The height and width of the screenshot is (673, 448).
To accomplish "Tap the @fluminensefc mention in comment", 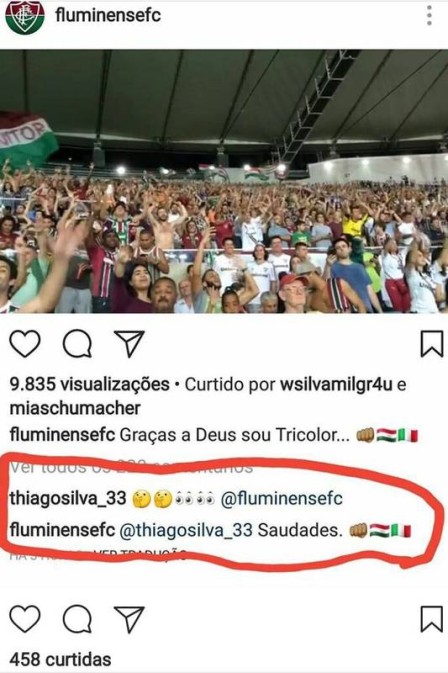I will tap(282, 499).
